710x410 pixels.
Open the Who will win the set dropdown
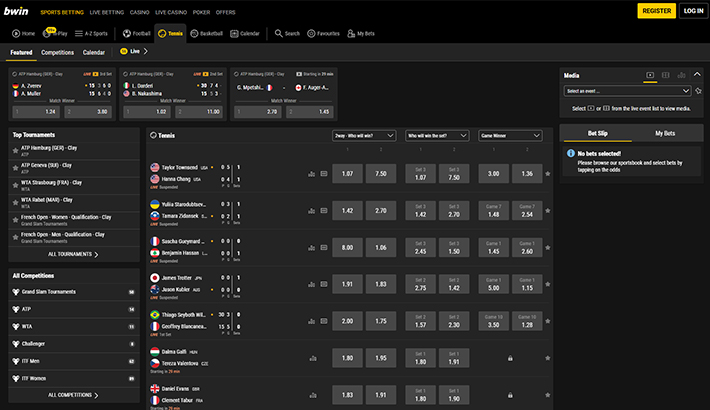click(x=437, y=135)
